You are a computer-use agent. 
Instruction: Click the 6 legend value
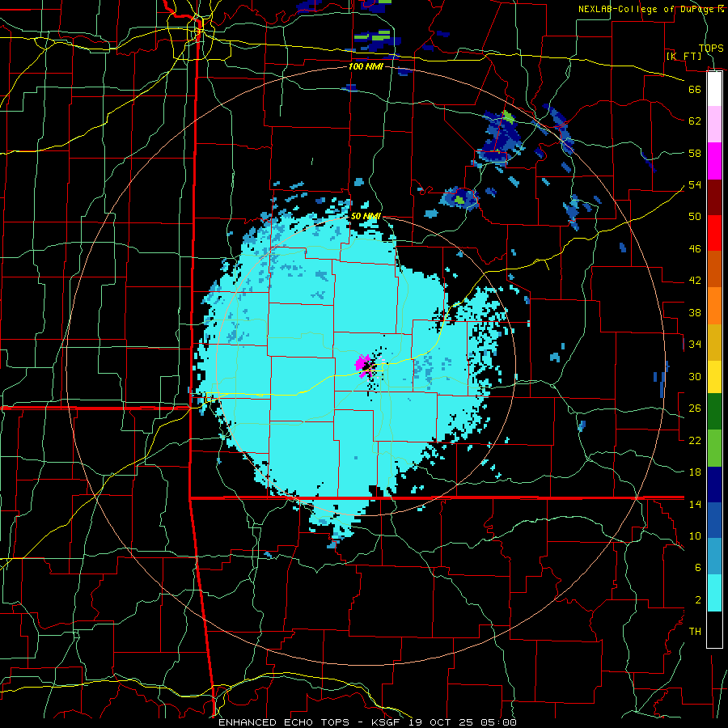(x=697, y=567)
